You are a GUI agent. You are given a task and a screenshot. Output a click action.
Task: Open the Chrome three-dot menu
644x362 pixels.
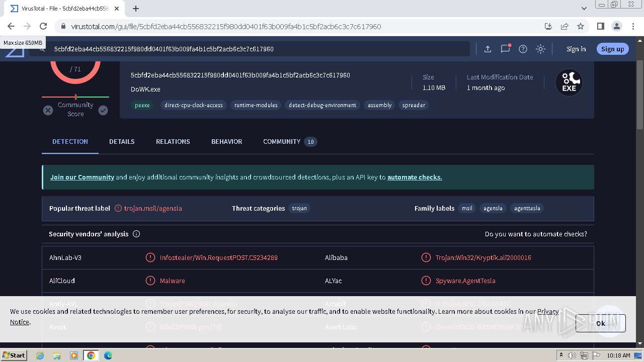[632, 26]
